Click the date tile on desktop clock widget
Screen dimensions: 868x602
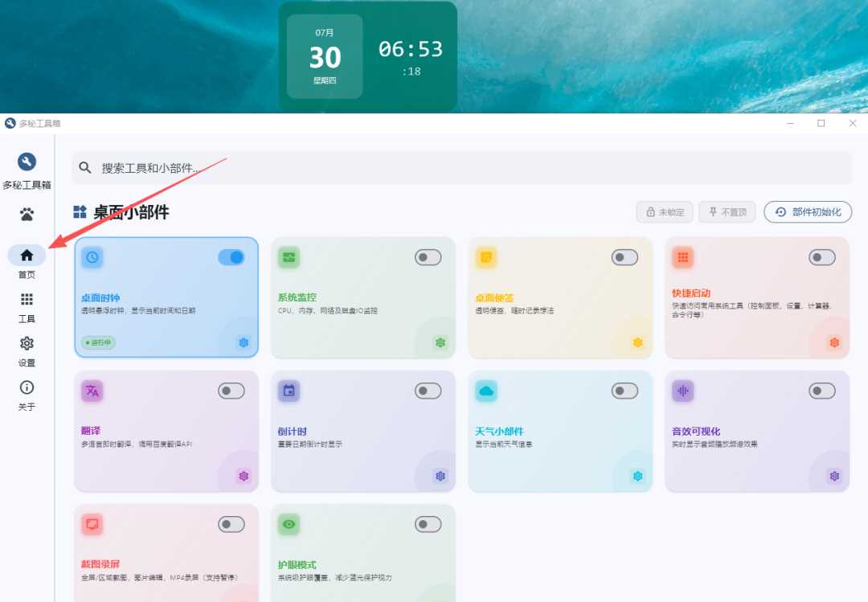325,56
